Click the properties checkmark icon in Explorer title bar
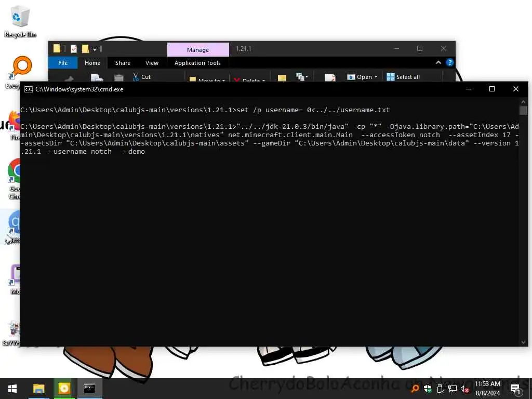 pyautogui.click(x=74, y=49)
